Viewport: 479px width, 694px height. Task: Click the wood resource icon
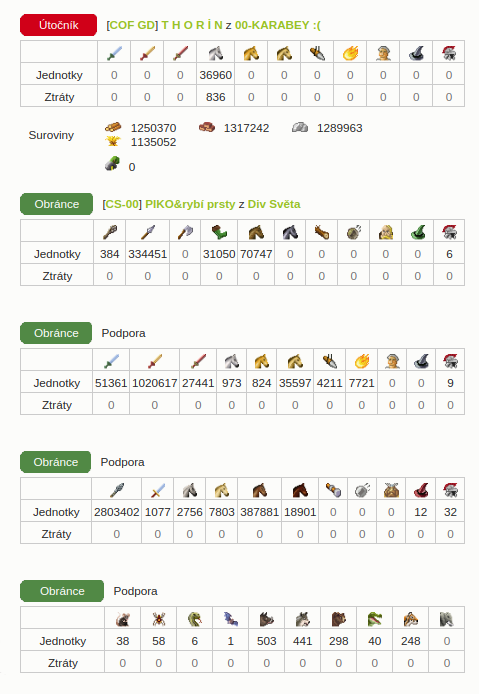(x=112, y=127)
